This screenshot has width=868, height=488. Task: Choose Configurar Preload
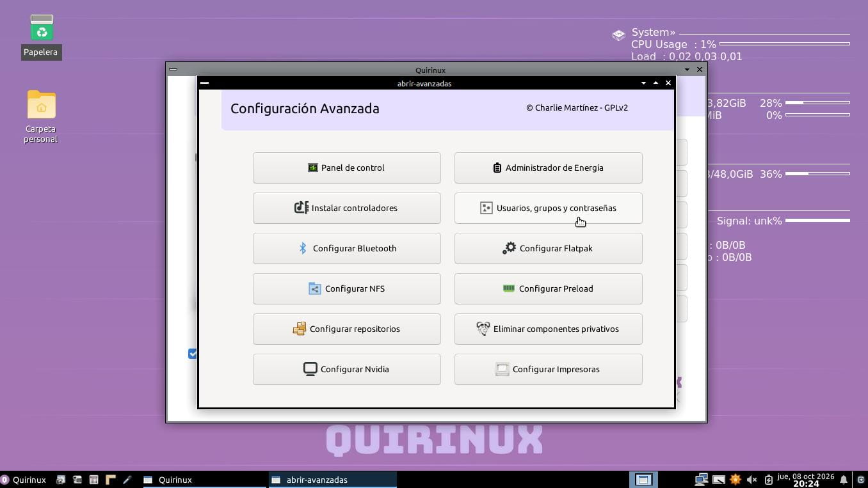point(548,288)
